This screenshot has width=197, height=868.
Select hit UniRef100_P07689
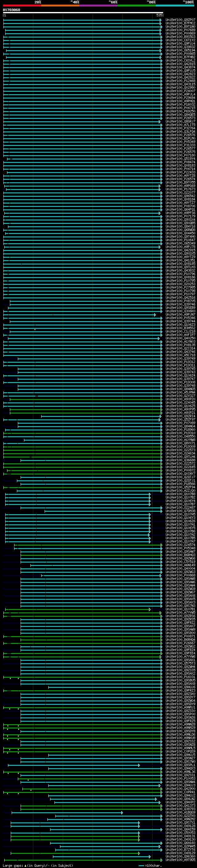(x=180, y=30)
